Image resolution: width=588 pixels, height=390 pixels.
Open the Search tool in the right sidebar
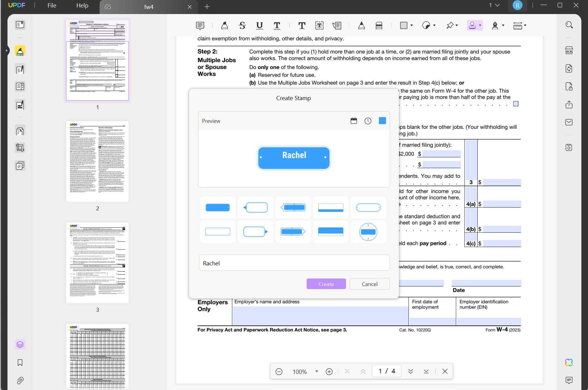(569, 25)
